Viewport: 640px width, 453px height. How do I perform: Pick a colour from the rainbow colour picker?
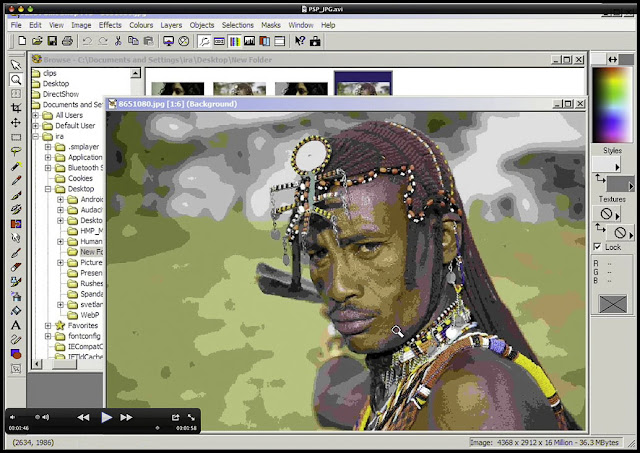pos(613,105)
